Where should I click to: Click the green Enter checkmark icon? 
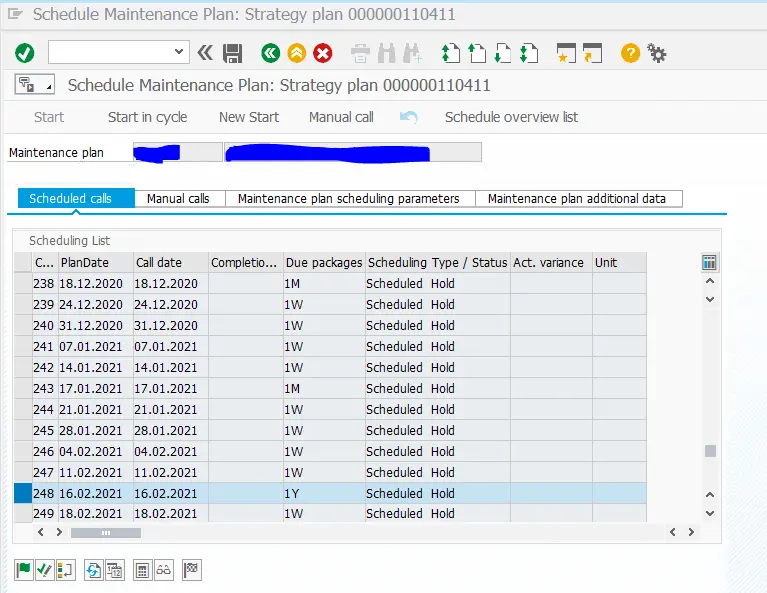pyautogui.click(x=24, y=53)
